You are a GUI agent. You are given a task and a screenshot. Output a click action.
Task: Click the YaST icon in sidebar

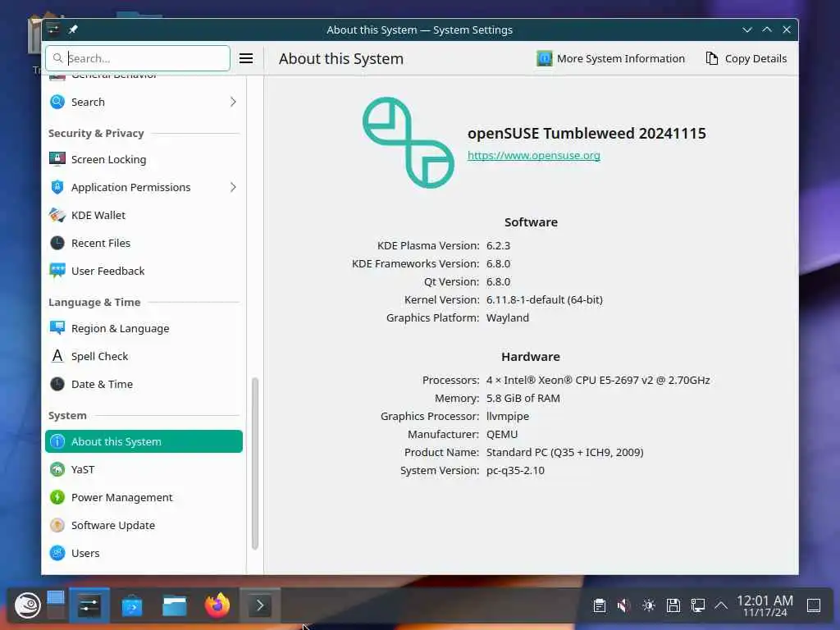(x=57, y=469)
